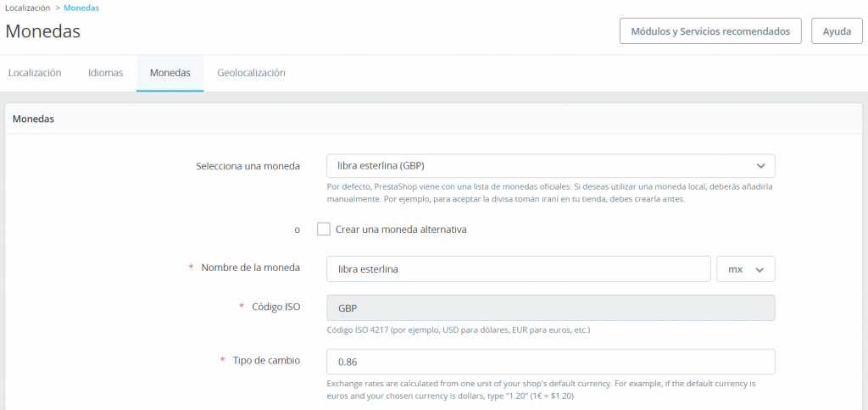Click the chevron arrow in the currency selector
Screen dimensions: 868x410
(760, 166)
